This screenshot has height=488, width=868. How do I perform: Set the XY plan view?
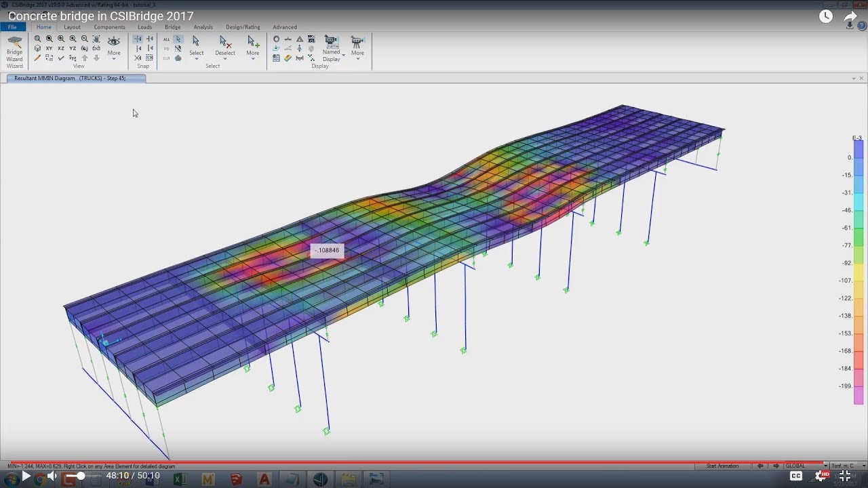[50, 49]
